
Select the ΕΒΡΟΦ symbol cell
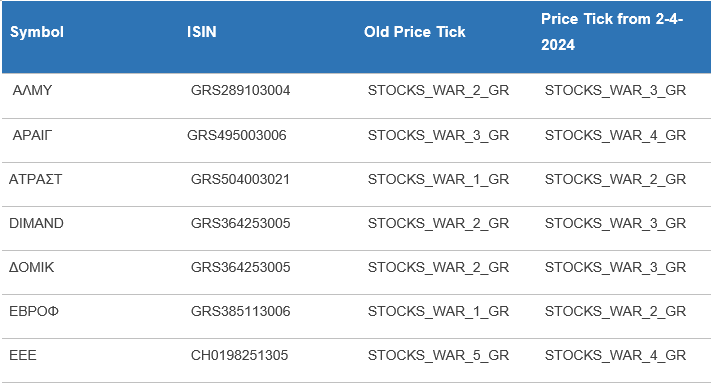(34, 311)
